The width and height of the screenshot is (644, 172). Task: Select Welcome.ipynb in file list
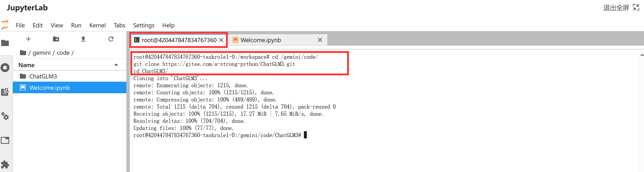pyautogui.click(x=70, y=87)
